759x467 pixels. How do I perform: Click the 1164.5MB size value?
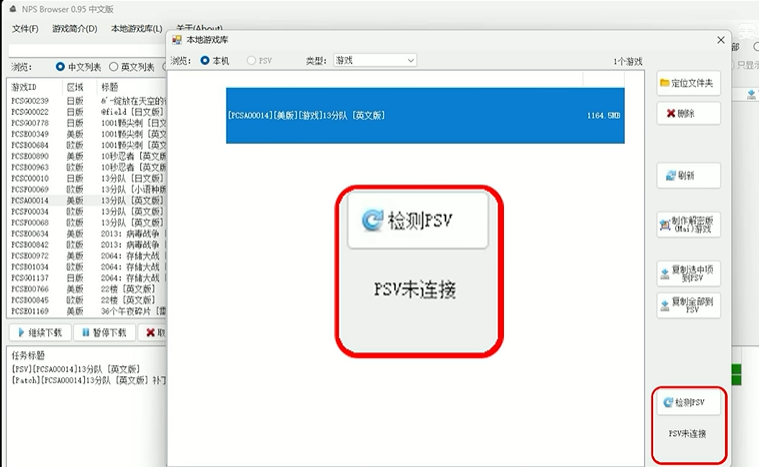[603, 116]
